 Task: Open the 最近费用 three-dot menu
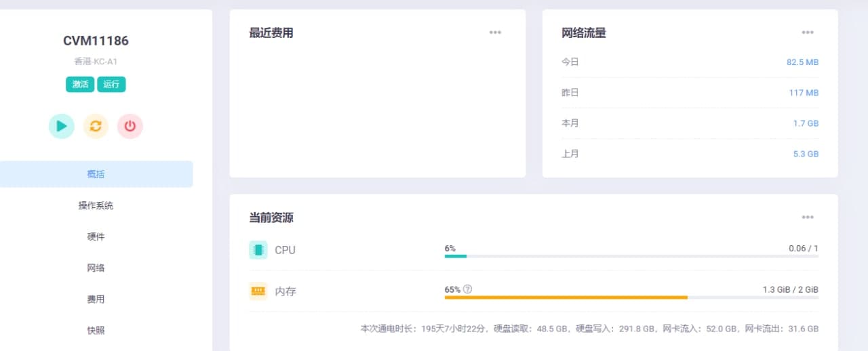click(495, 33)
